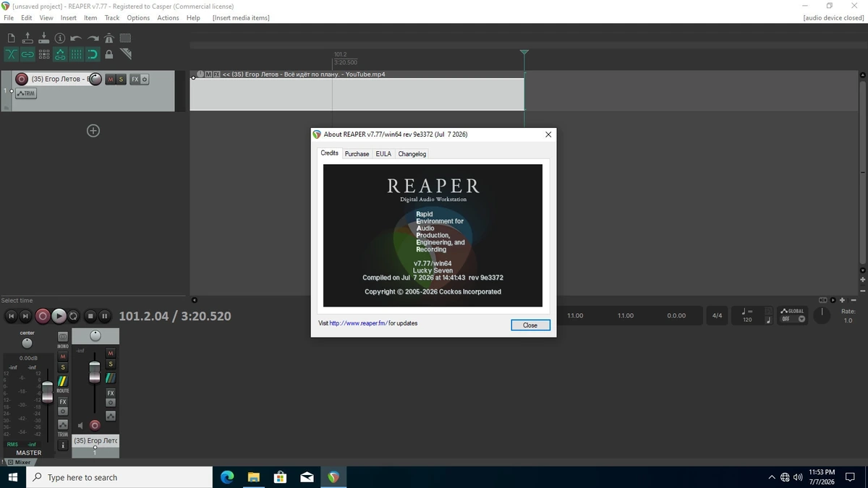Open the www.reaper.fm link
Viewport: 868px width, 488px height.
pyautogui.click(x=359, y=323)
